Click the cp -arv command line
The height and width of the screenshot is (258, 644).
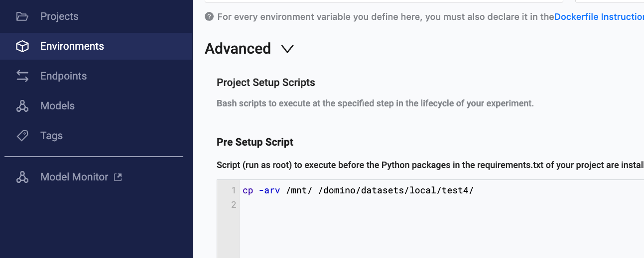click(358, 190)
